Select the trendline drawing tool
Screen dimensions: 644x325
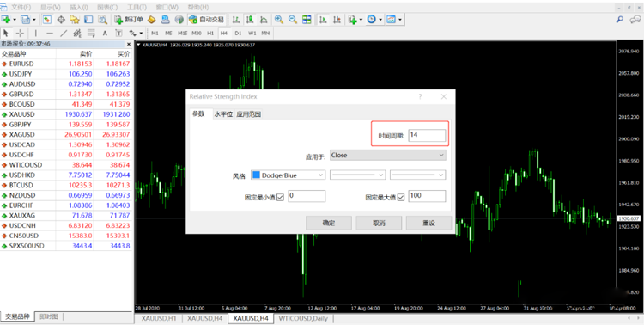(x=64, y=33)
